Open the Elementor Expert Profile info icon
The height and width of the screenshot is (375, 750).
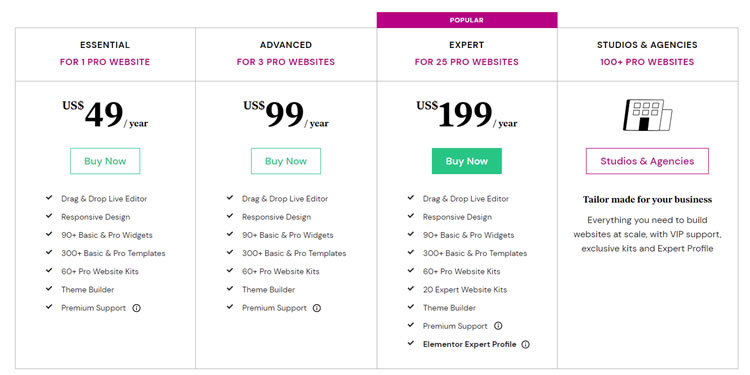tap(526, 344)
